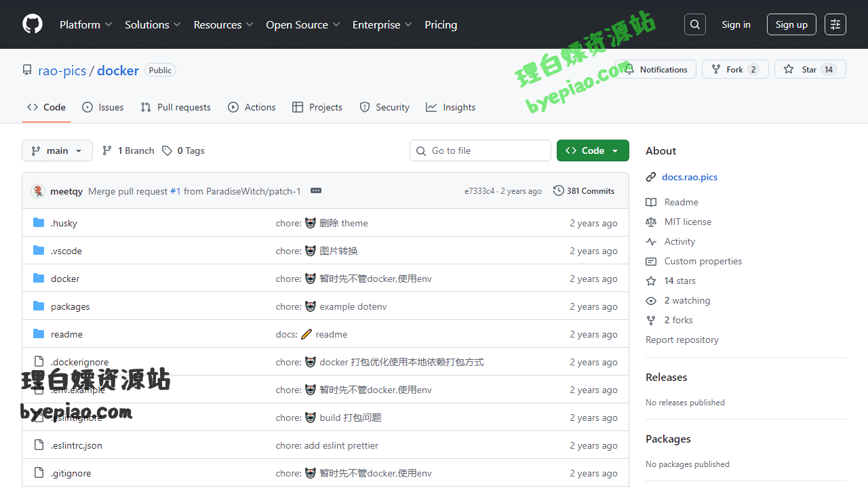Click the eye icon next to 2 watching

[651, 300]
